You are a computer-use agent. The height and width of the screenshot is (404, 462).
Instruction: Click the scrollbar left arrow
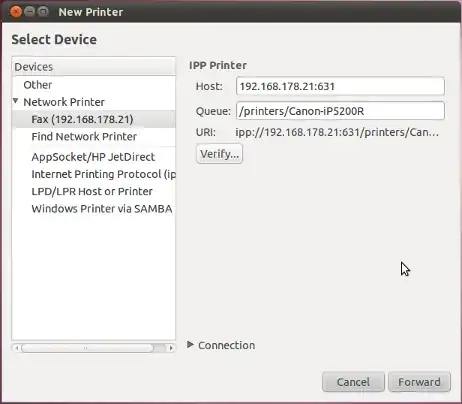(x=17, y=348)
